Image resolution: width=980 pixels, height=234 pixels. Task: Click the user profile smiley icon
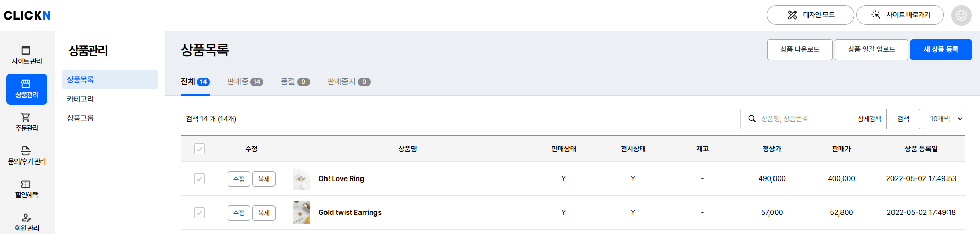[x=961, y=15]
